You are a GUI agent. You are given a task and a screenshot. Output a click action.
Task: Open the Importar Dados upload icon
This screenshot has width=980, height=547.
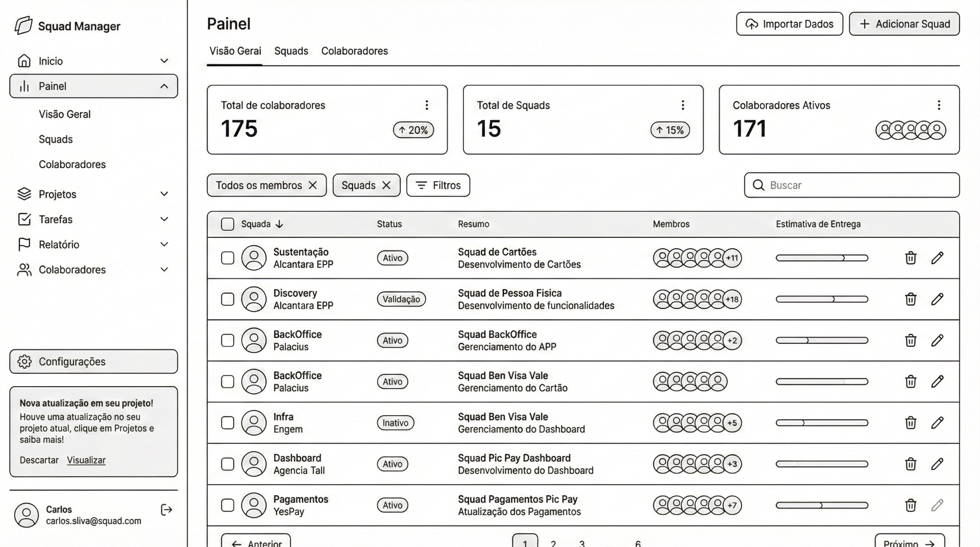click(x=751, y=23)
